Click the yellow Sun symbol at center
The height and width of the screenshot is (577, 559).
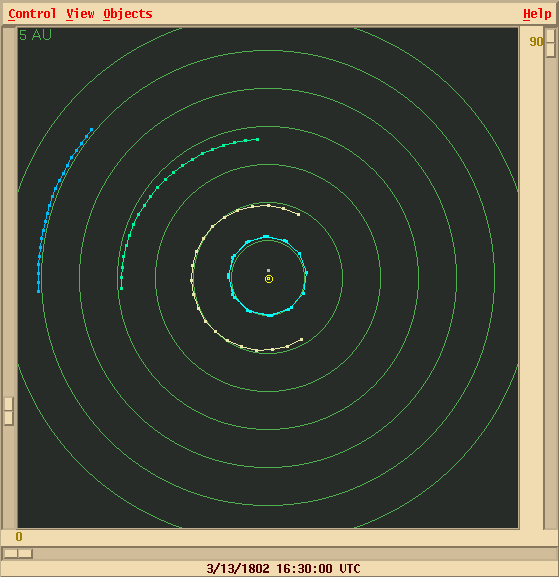click(x=269, y=279)
